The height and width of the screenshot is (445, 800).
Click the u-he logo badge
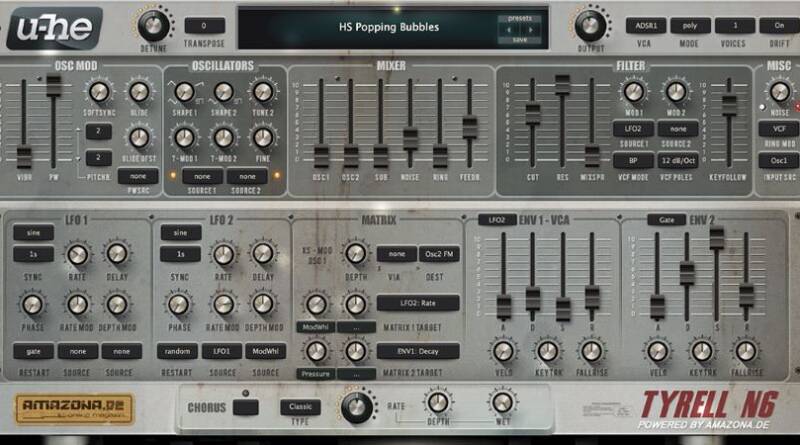54,28
